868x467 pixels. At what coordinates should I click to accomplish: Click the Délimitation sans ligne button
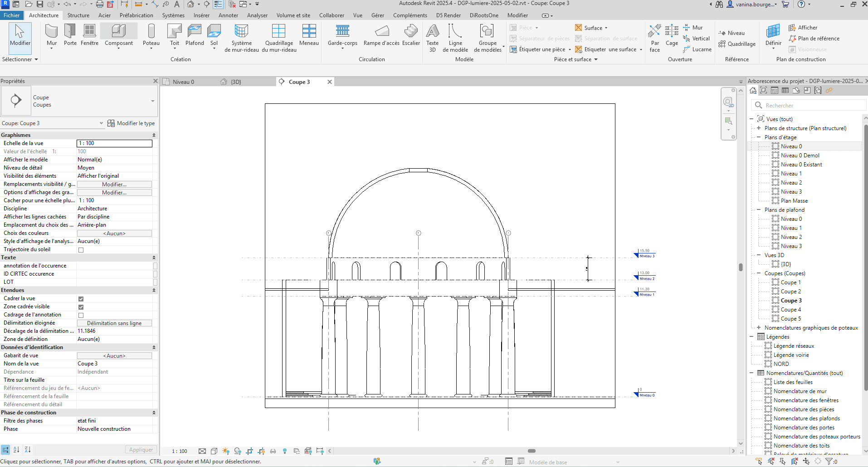click(x=114, y=323)
